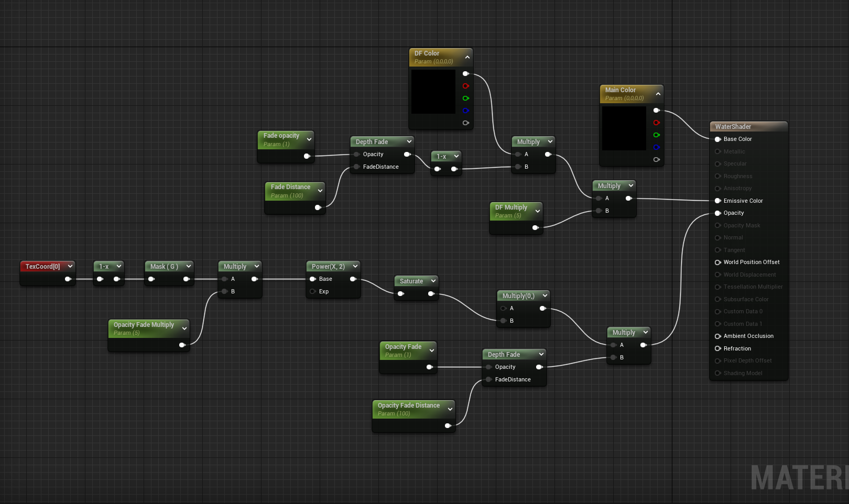Viewport: 849px width, 504px height.
Task: Open the dropdown on the Fade Distance parameter
Action: point(320,190)
